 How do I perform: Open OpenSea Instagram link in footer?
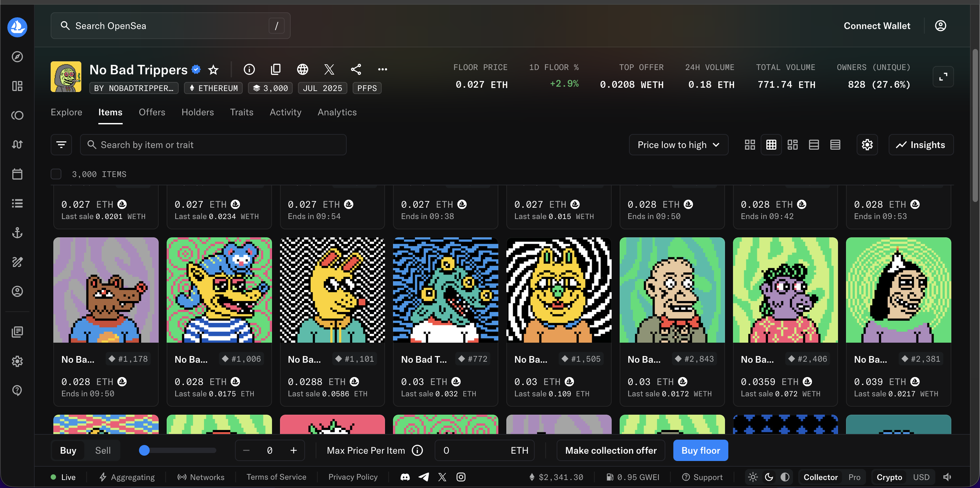[461, 477]
